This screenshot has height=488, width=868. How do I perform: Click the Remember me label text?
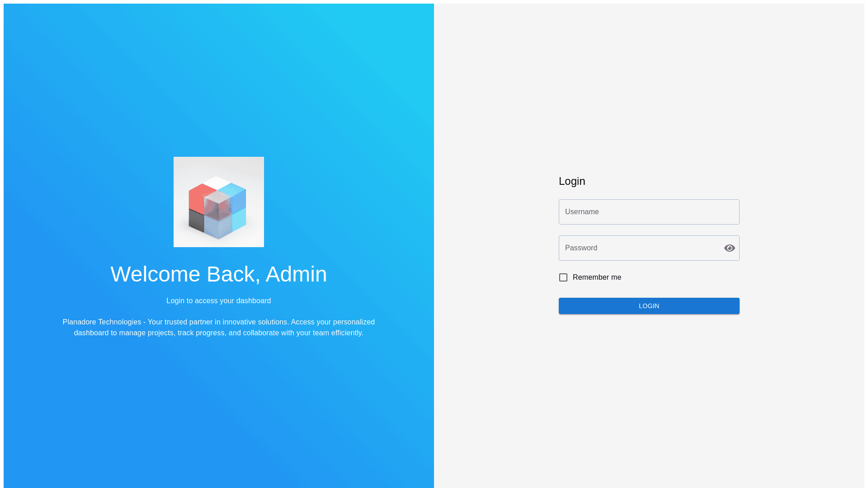coord(597,277)
